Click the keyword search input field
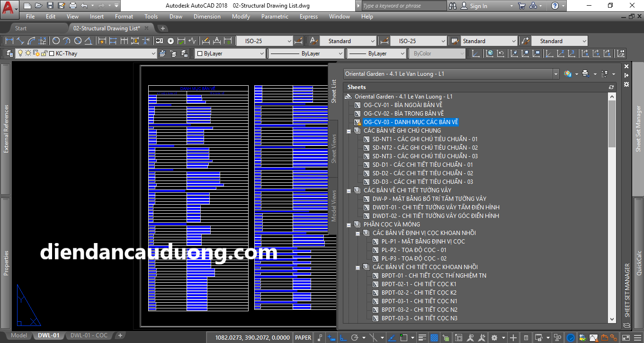Screen dimensions: 644x343 [x=404, y=6]
